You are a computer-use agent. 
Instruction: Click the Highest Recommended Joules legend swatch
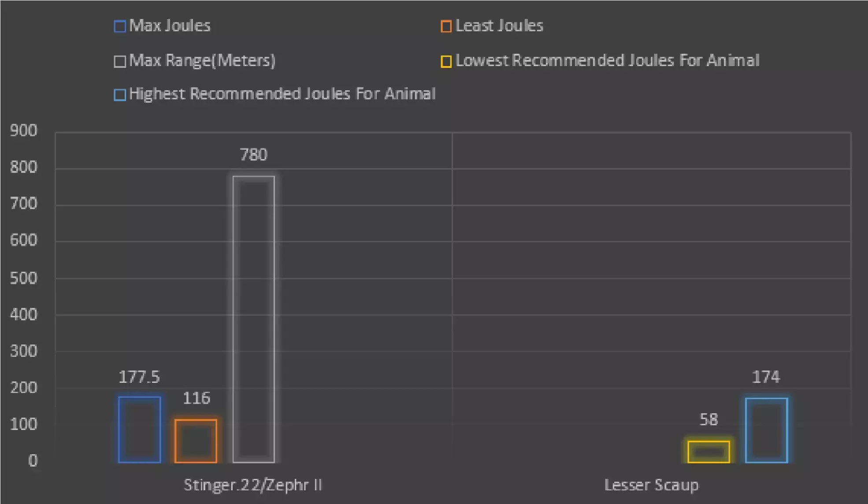pos(120,95)
